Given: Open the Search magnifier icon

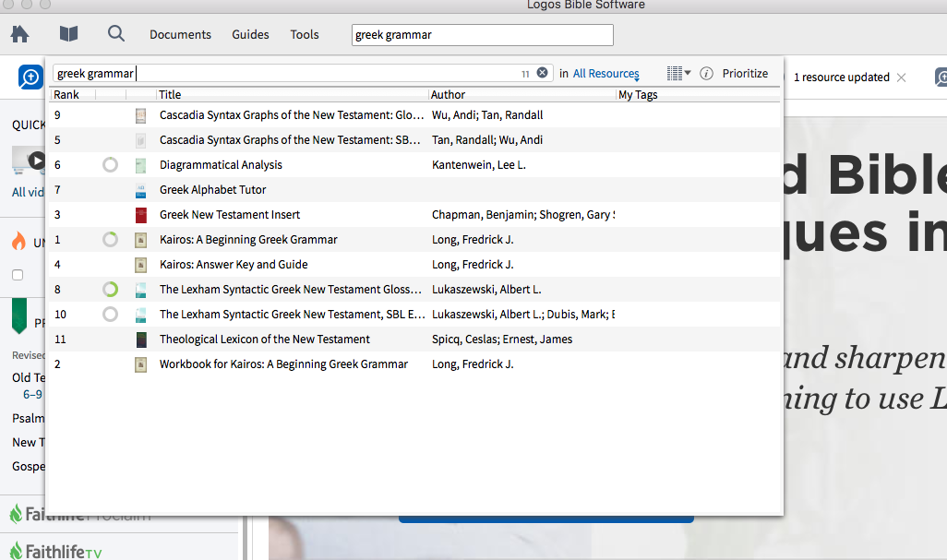Looking at the screenshot, I should (x=116, y=33).
